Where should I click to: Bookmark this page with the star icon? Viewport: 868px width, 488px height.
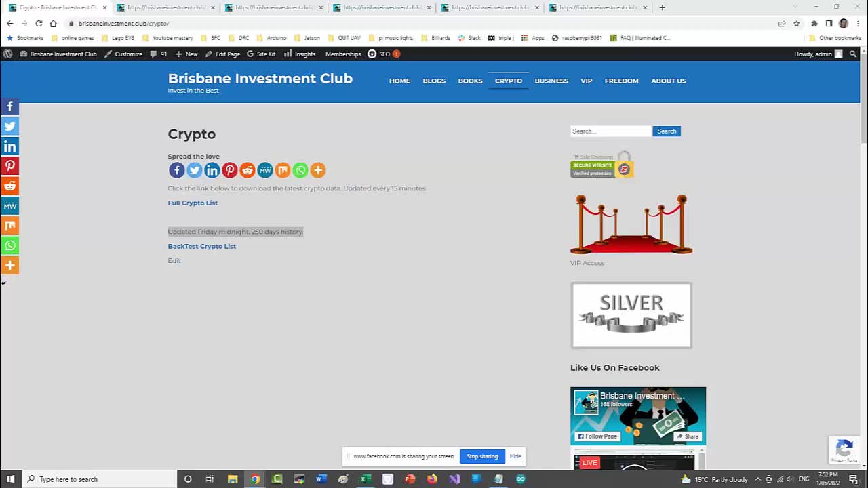tap(797, 23)
